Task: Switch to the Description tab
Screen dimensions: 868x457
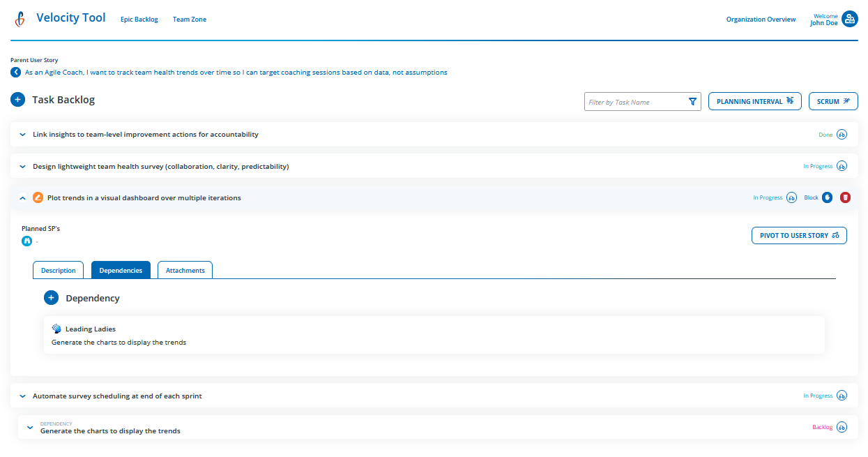Action: click(58, 270)
